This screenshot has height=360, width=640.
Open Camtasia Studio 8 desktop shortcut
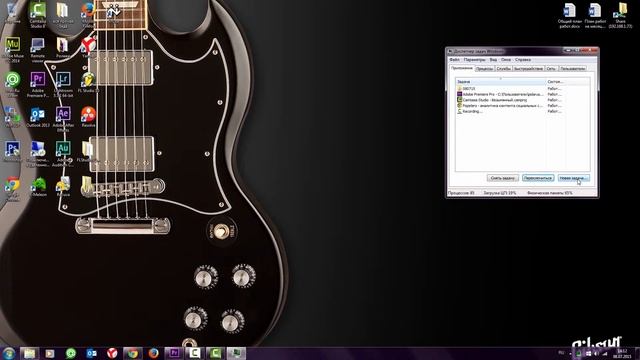(38, 15)
